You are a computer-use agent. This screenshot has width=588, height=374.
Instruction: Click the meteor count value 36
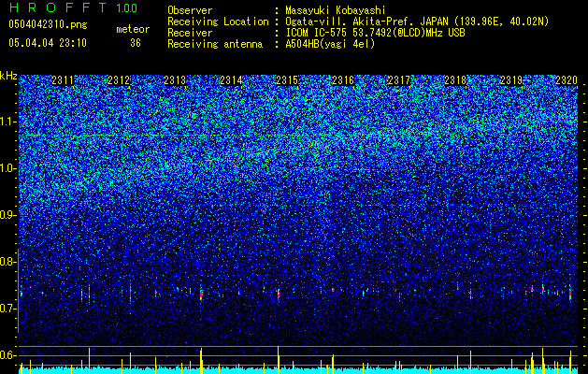click(136, 43)
